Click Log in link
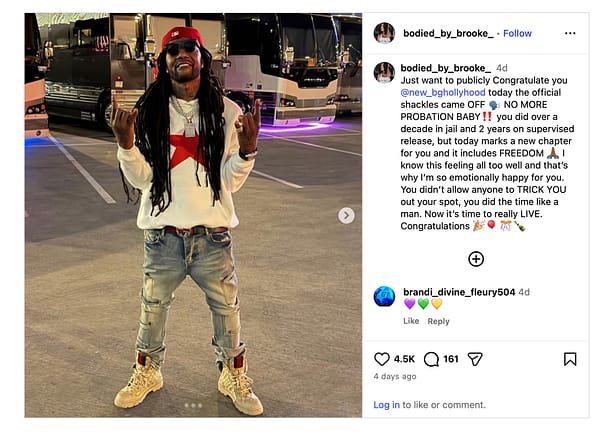This screenshot has width=600, height=437. [x=386, y=405]
